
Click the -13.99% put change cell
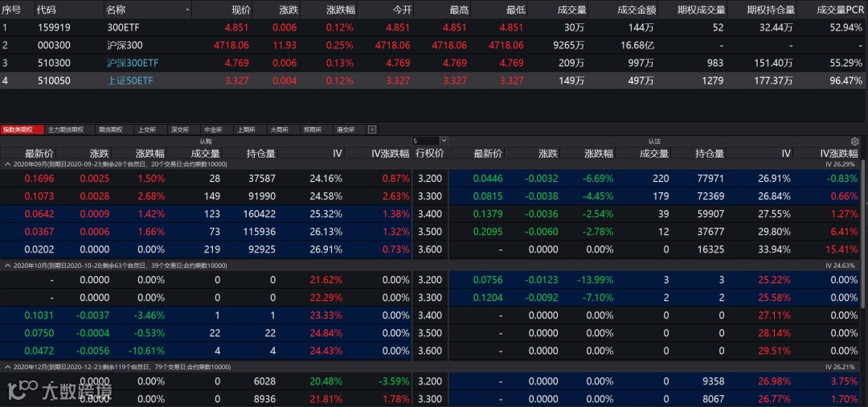tap(595, 280)
